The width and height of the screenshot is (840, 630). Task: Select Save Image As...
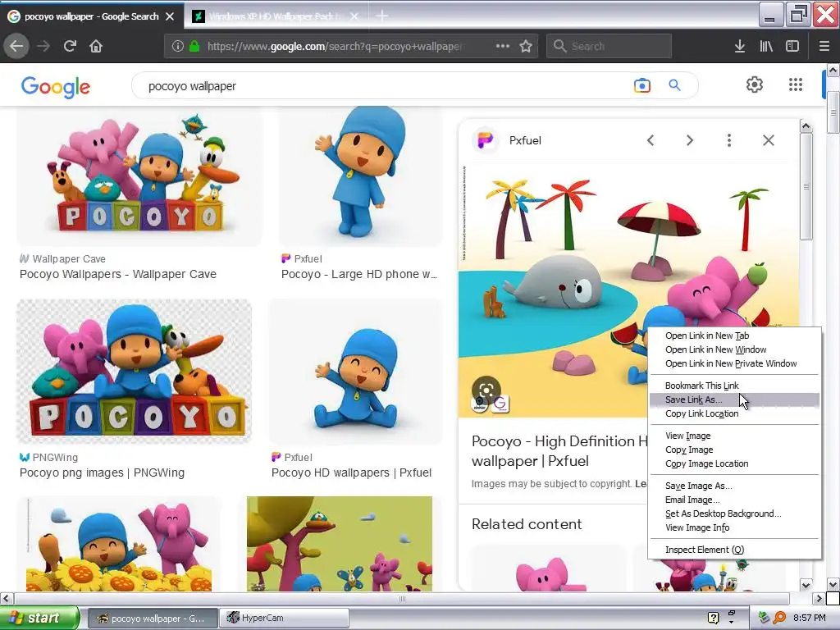coord(699,486)
